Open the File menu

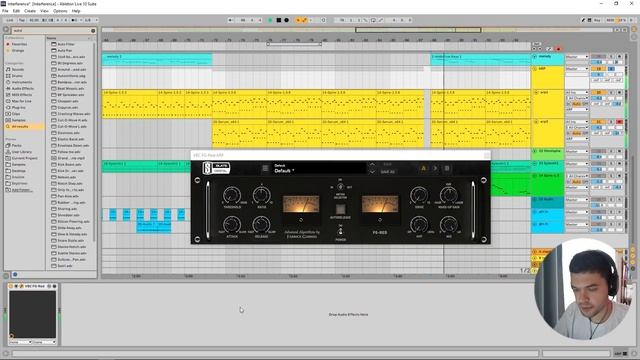pyautogui.click(x=5, y=11)
